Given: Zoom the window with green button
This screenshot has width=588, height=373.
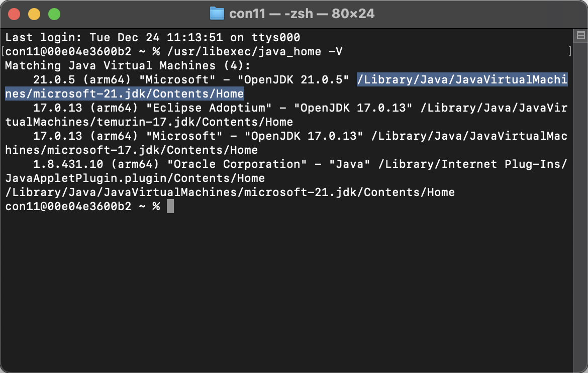Looking at the screenshot, I should click(54, 14).
